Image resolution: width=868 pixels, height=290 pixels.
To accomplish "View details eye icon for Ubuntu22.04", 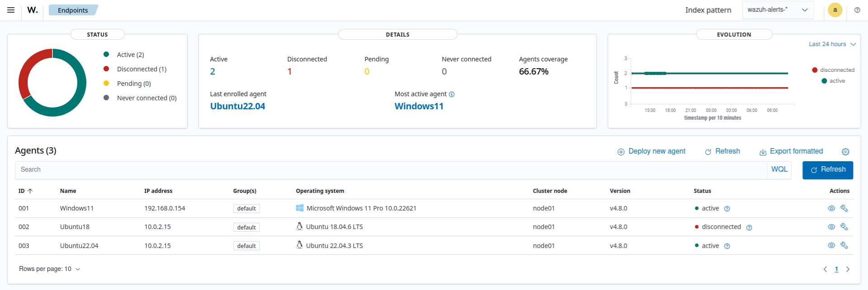I will [831, 245].
